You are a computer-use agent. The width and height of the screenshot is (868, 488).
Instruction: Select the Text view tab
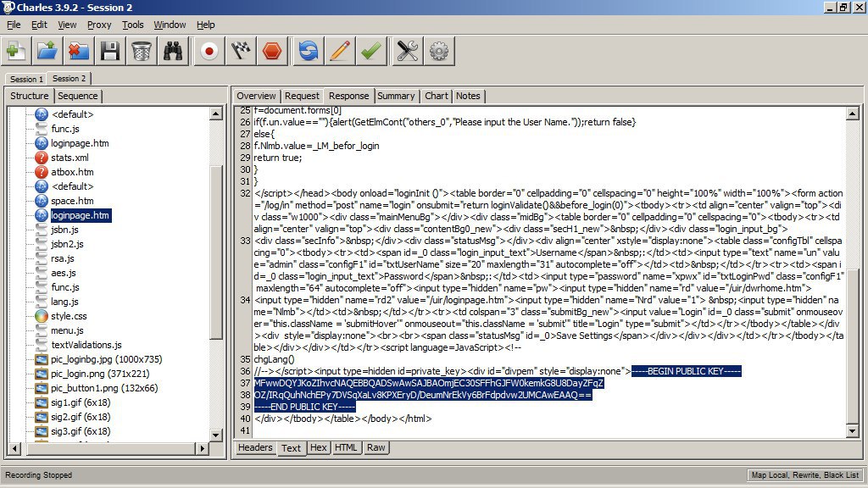tap(291, 448)
